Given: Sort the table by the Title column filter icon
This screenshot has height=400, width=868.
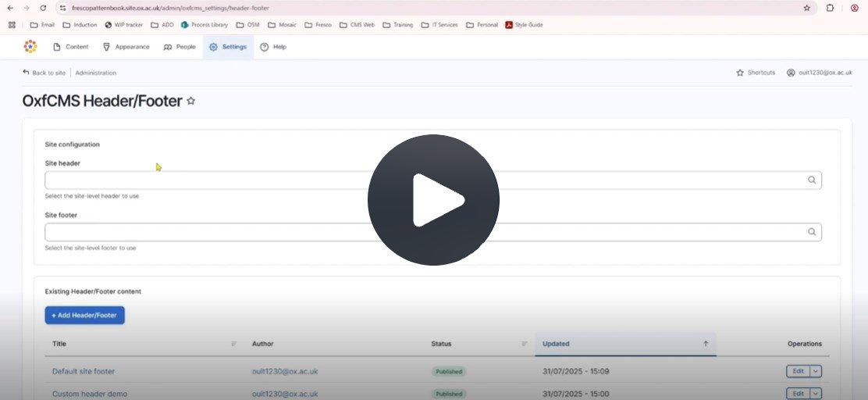Looking at the screenshot, I should (x=233, y=344).
